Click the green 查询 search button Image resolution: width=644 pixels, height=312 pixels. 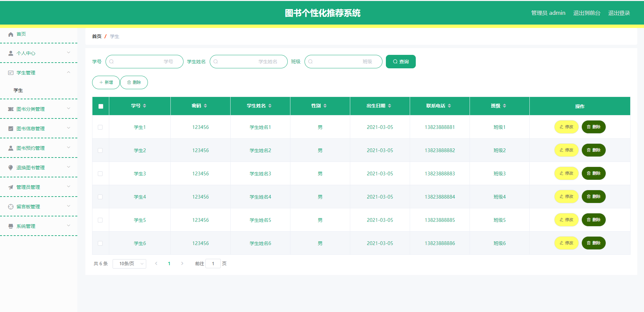[x=401, y=62]
